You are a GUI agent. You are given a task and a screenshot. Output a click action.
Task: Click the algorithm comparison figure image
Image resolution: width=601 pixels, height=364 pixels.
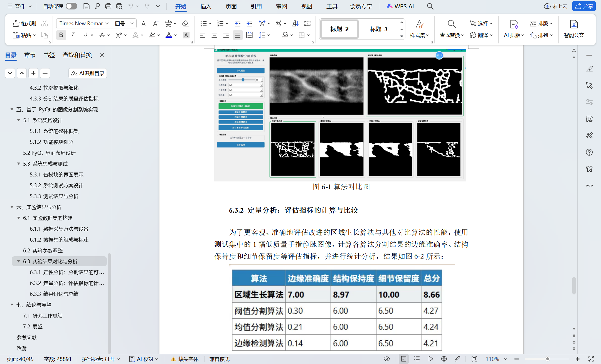click(340, 115)
